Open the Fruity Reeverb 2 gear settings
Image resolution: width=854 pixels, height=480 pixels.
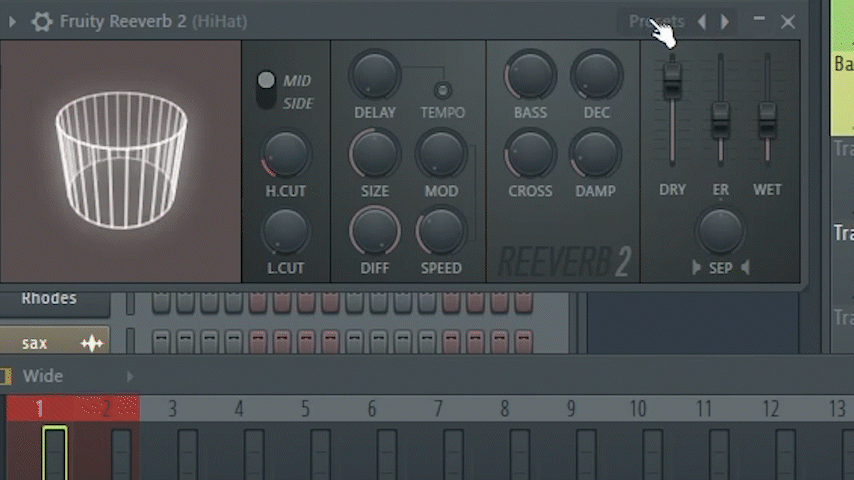(42, 22)
